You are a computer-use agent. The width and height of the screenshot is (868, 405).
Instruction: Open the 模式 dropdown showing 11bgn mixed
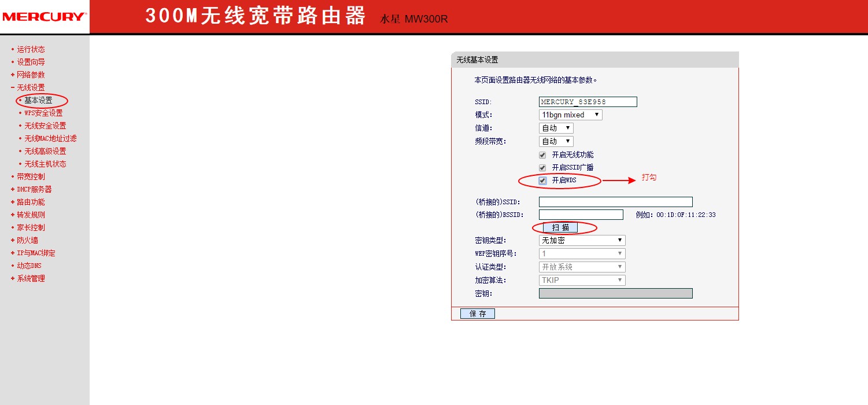570,115
